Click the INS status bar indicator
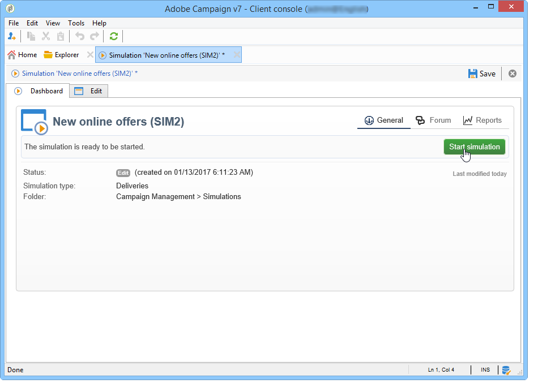 tap(485, 370)
